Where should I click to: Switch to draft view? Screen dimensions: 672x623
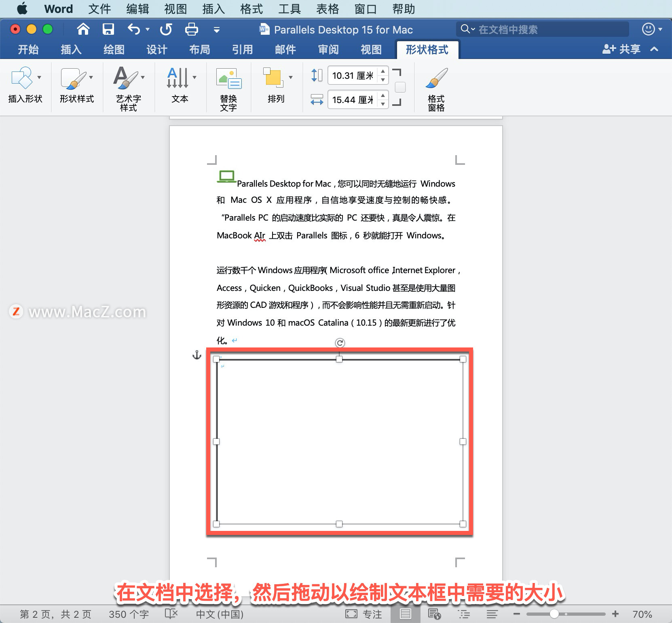pos(492,614)
